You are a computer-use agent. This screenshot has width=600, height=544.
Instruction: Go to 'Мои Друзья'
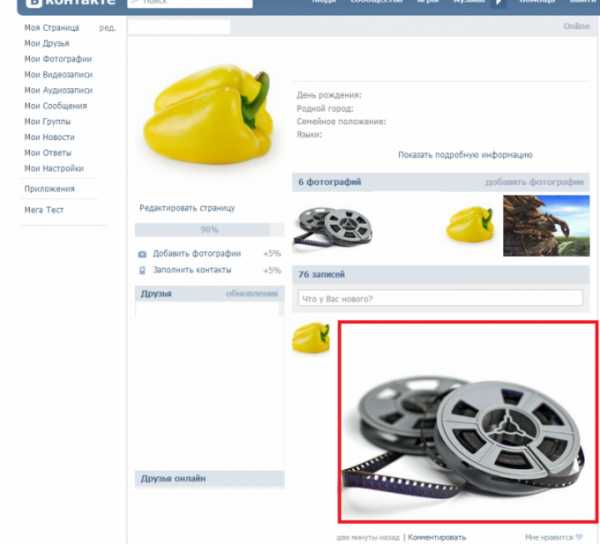point(47,43)
